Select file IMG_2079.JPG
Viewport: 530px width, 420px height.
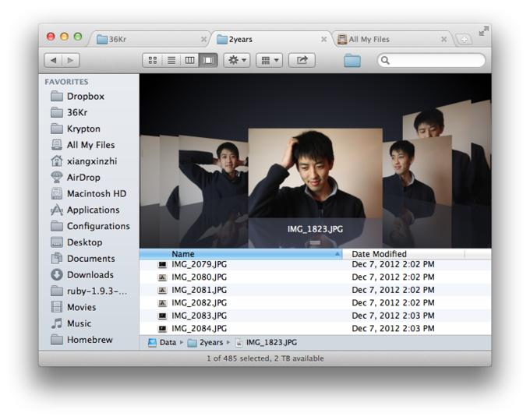pos(315,264)
